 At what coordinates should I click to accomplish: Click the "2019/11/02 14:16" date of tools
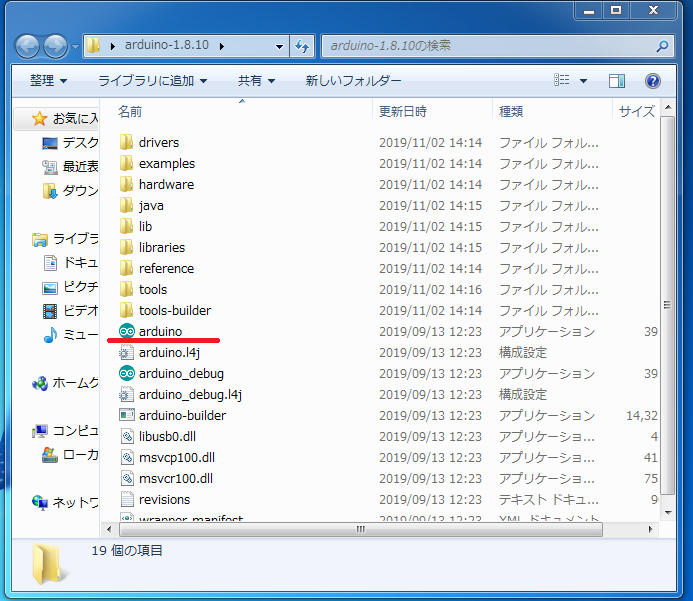pyautogui.click(x=430, y=289)
